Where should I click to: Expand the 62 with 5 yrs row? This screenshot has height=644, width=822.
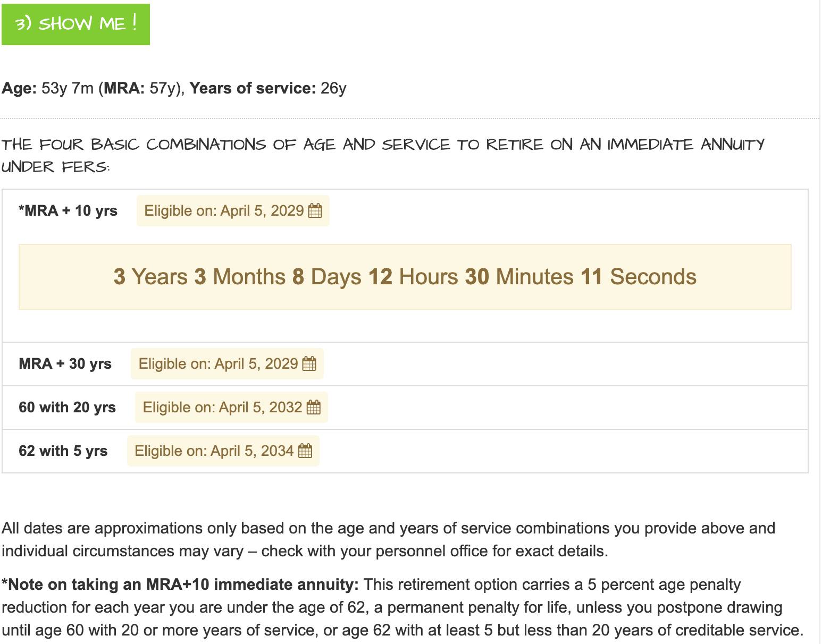[x=405, y=451]
